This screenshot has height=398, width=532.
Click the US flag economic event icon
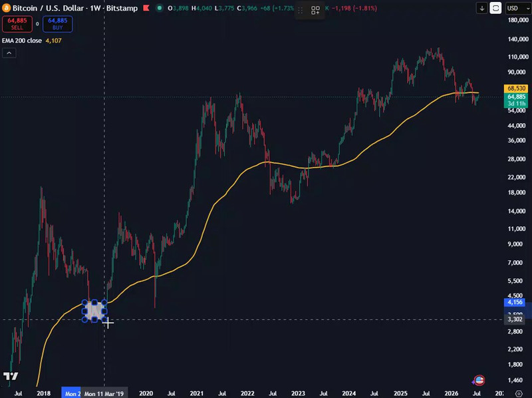tap(479, 380)
